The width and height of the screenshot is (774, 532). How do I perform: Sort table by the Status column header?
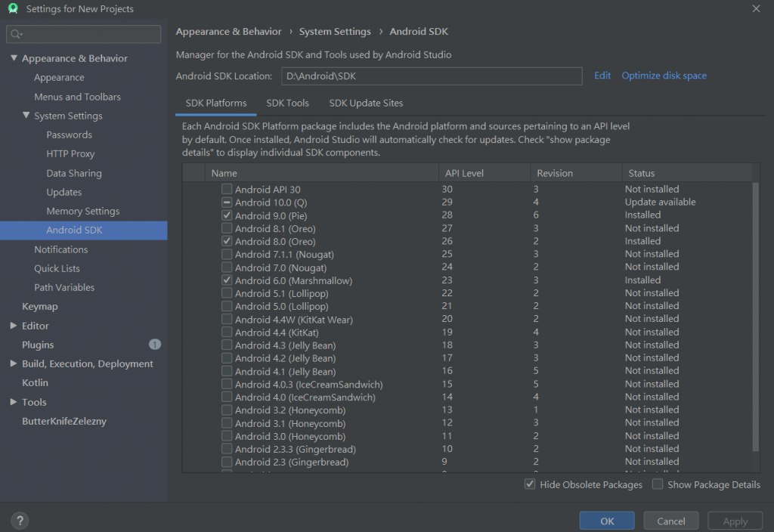pyautogui.click(x=687, y=173)
